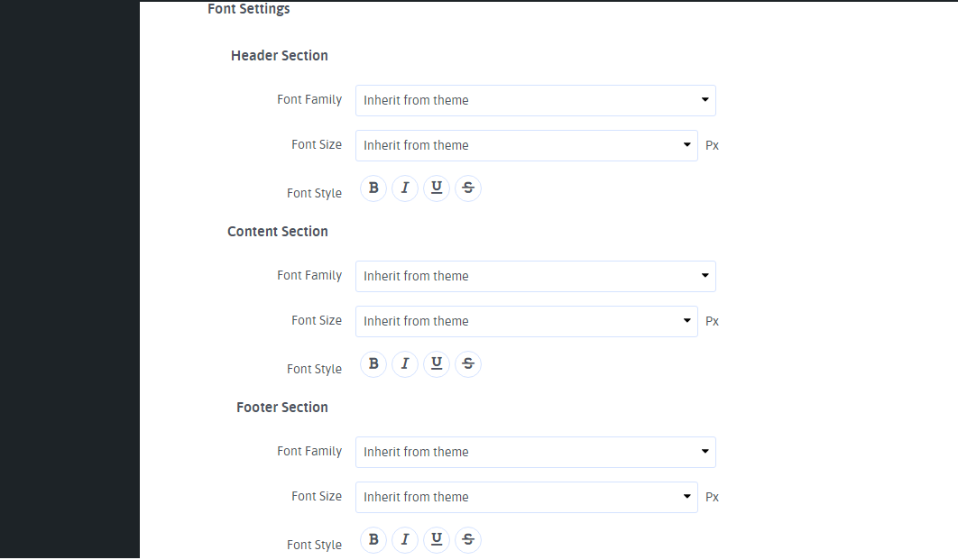Image resolution: width=958 pixels, height=560 pixels.
Task: Click the Font Settings title
Action: (x=249, y=9)
